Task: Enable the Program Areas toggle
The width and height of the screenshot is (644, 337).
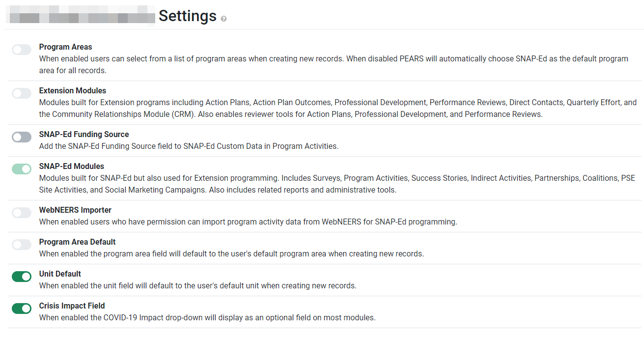Action: tap(21, 50)
